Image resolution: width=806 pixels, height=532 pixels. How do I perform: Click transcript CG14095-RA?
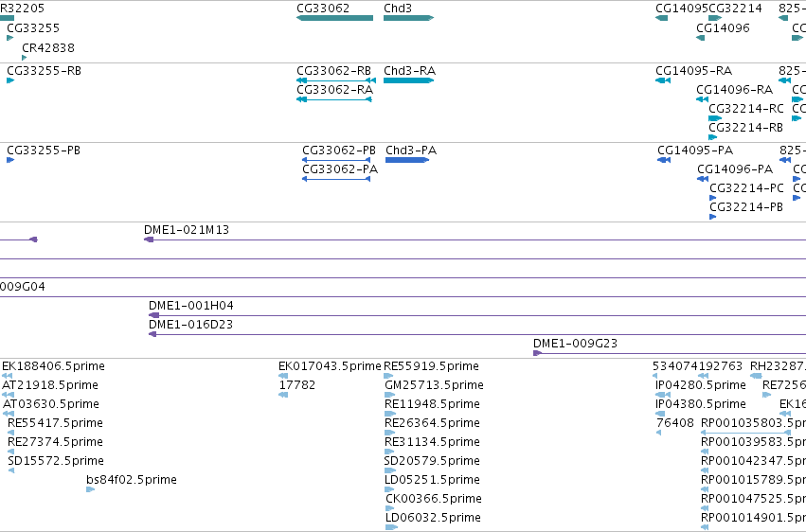pos(663,80)
